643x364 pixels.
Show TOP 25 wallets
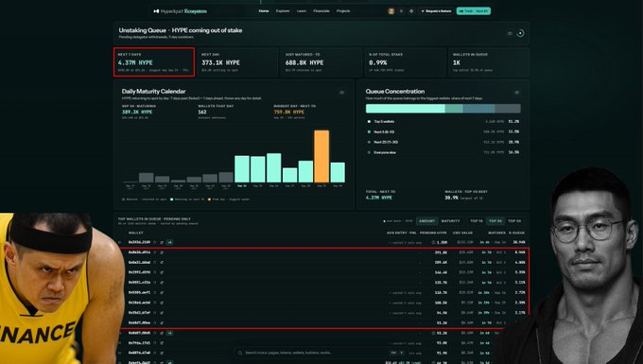[x=495, y=221]
